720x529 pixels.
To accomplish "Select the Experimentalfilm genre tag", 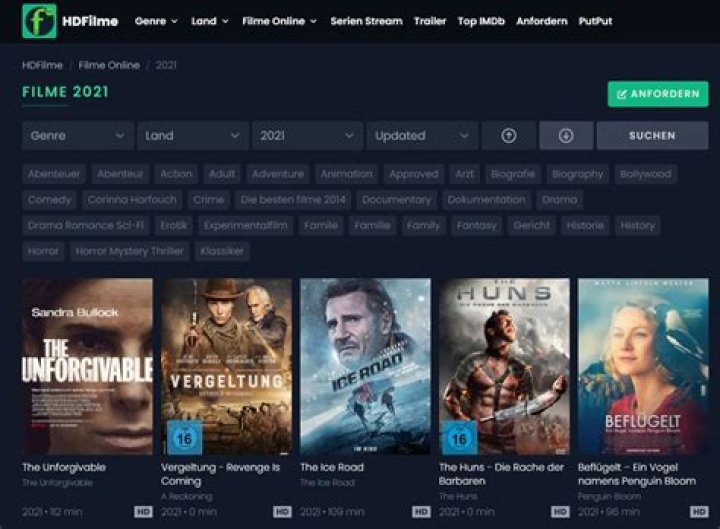I will click(x=246, y=225).
